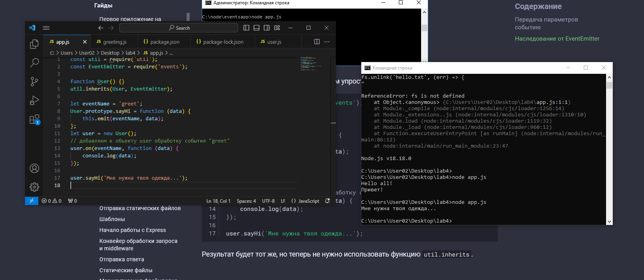Screen dimensions: 644x280
Task: Open Source Control view
Action: (x=34, y=82)
